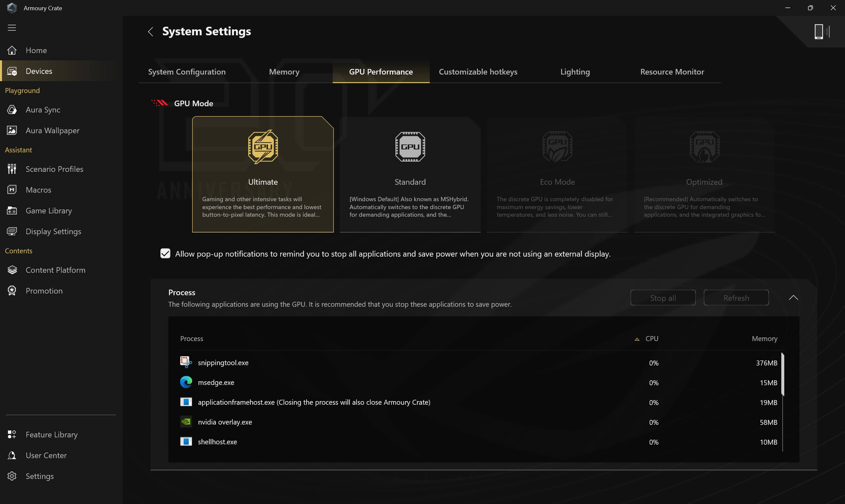Open the Resource Monitor tab
This screenshot has height=504, width=845.
(672, 72)
